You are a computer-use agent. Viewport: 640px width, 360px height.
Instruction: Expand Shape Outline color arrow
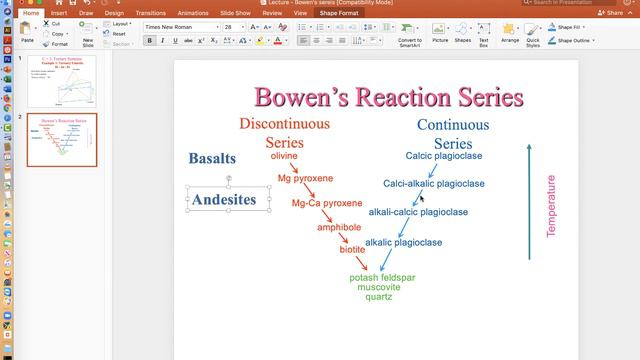[x=593, y=40]
